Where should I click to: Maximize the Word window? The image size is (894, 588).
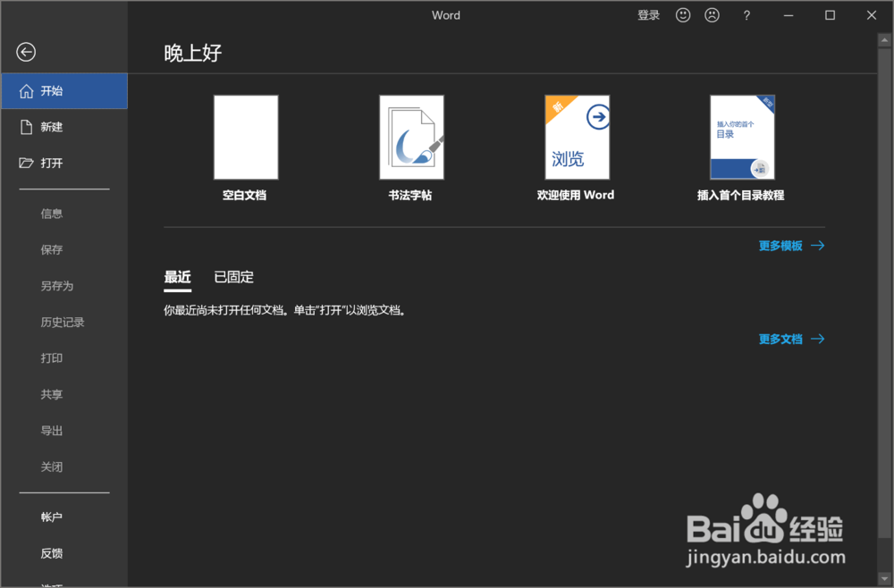(x=831, y=15)
